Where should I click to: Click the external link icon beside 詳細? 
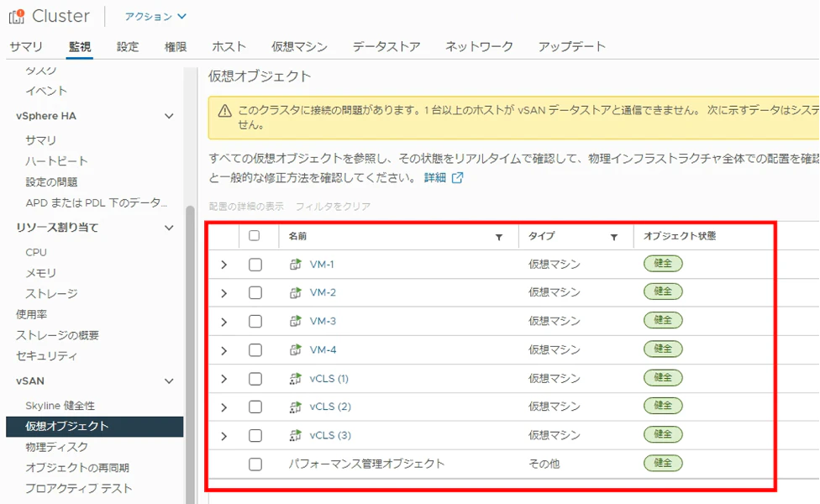coord(458,178)
